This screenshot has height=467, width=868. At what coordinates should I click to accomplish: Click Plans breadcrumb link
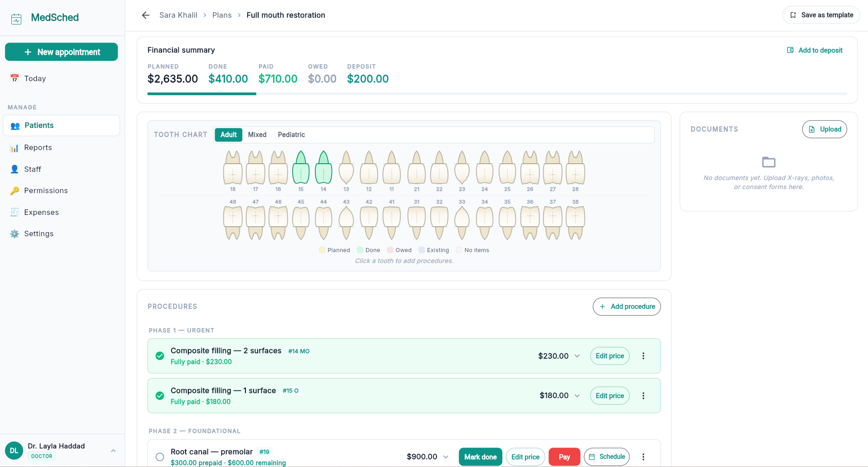click(x=222, y=15)
